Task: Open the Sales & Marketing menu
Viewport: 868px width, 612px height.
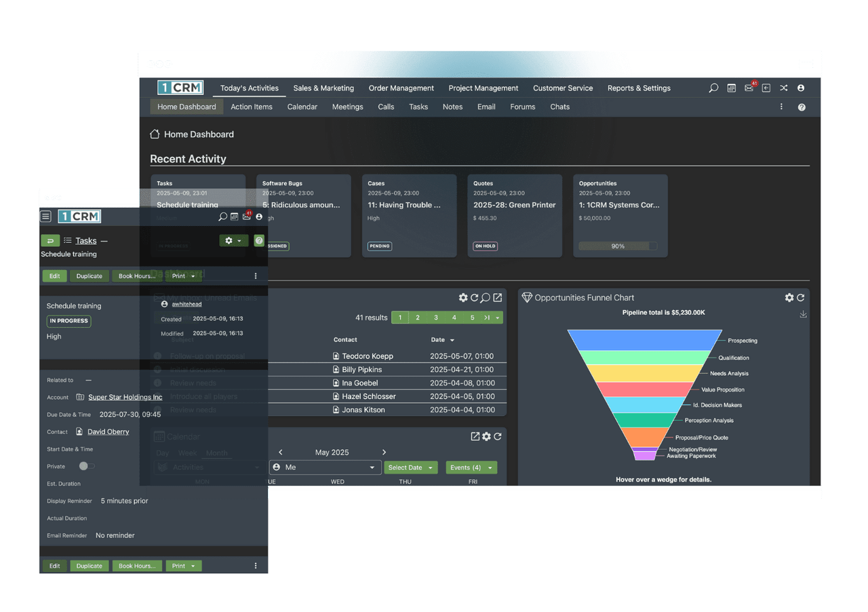Action: click(x=323, y=88)
